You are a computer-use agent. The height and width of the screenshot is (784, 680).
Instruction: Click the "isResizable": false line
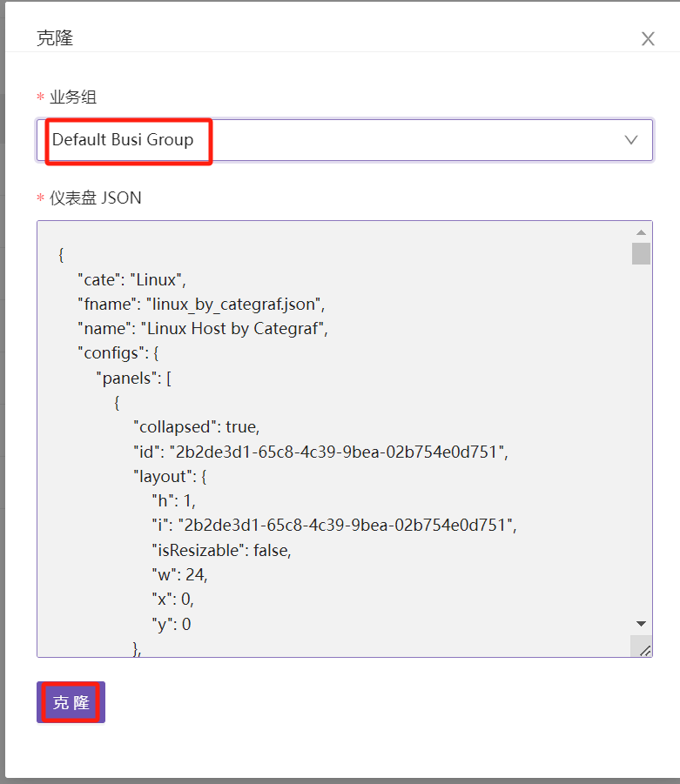click(x=221, y=550)
